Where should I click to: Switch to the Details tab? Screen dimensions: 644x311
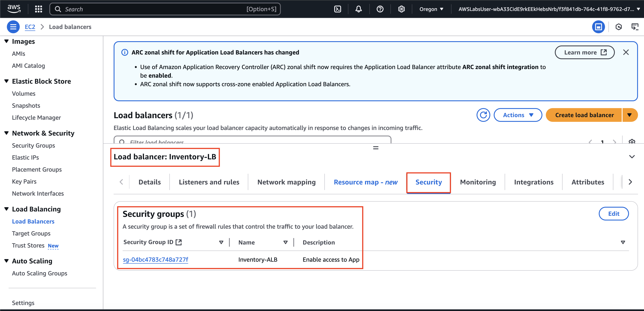149,182
